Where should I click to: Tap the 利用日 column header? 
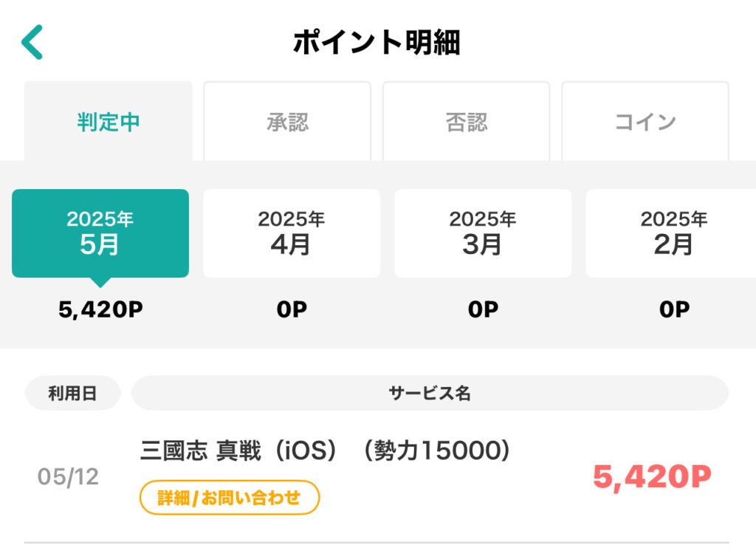pyautogui.click(x=72, y=393)
